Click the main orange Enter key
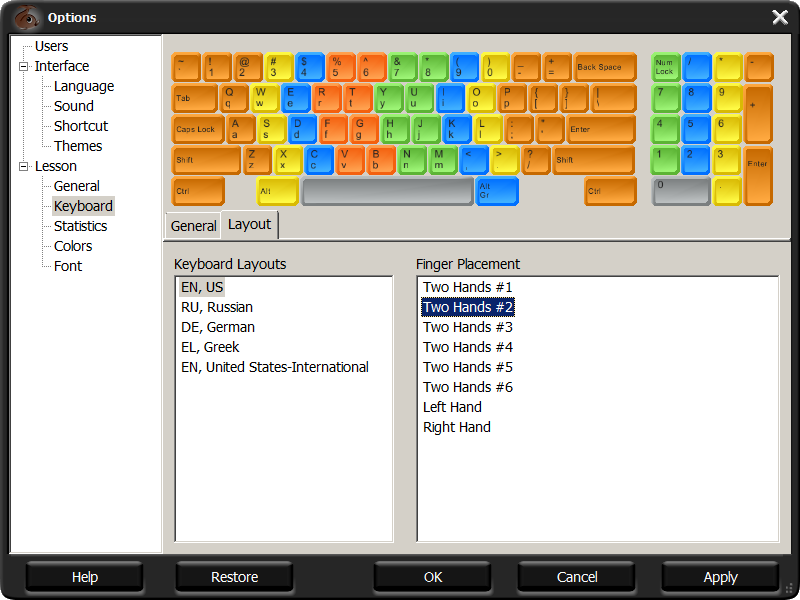Screen dimensions: 800x600 [x=600, y=129]
